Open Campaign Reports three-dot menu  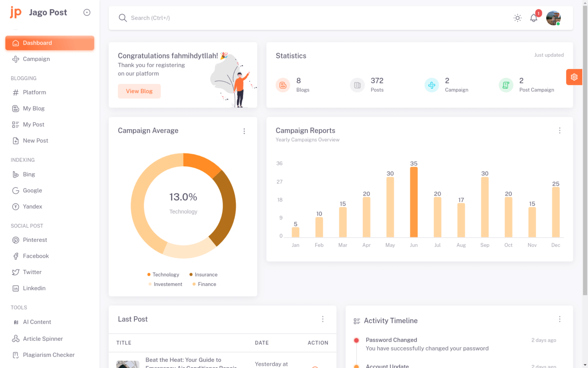point(560,131)
